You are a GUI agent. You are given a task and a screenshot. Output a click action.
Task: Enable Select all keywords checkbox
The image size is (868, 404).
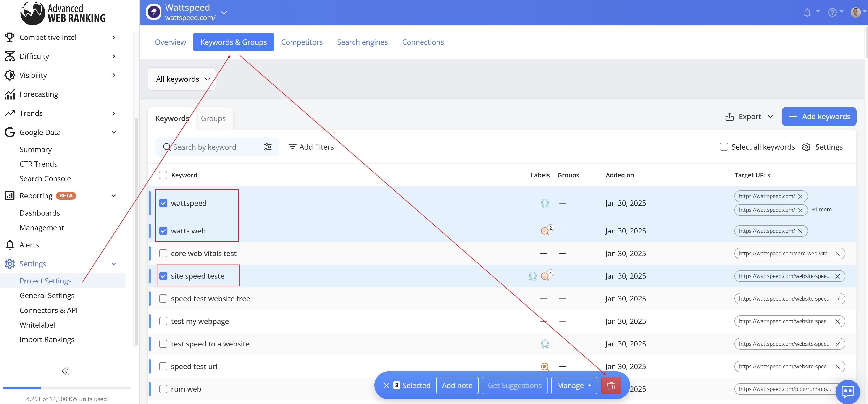[x=724, y=147]
